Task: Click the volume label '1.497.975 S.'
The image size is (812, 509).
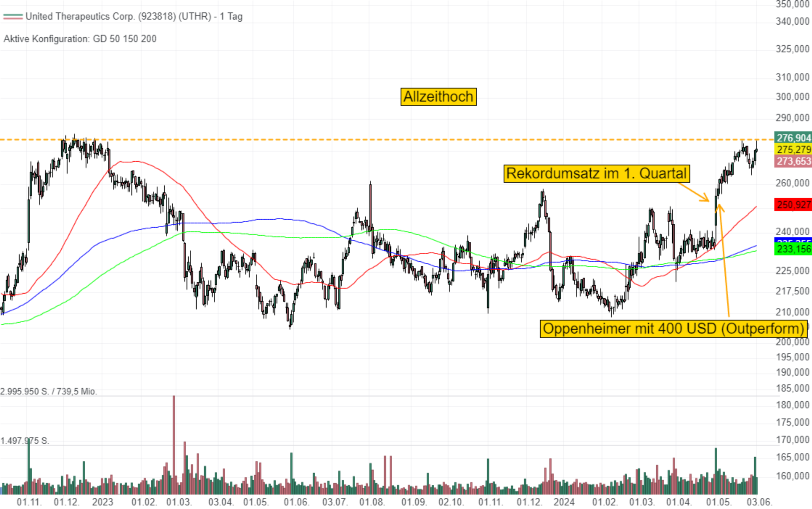Action: 25,441
